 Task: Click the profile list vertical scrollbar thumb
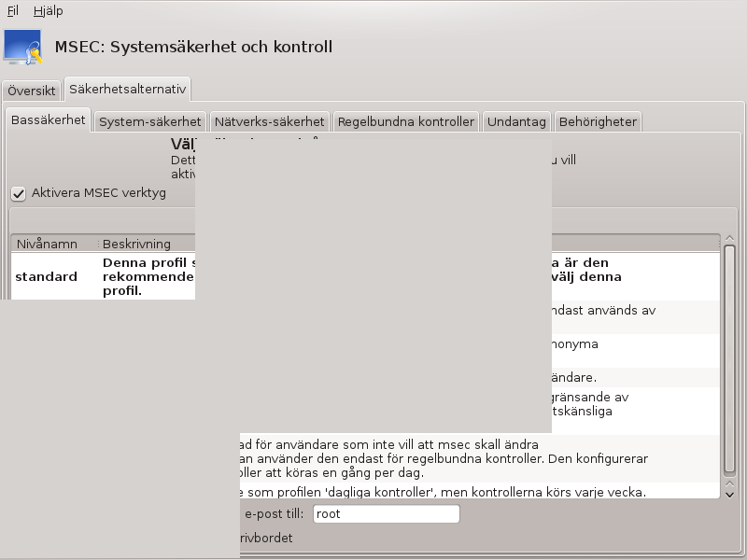729,359
